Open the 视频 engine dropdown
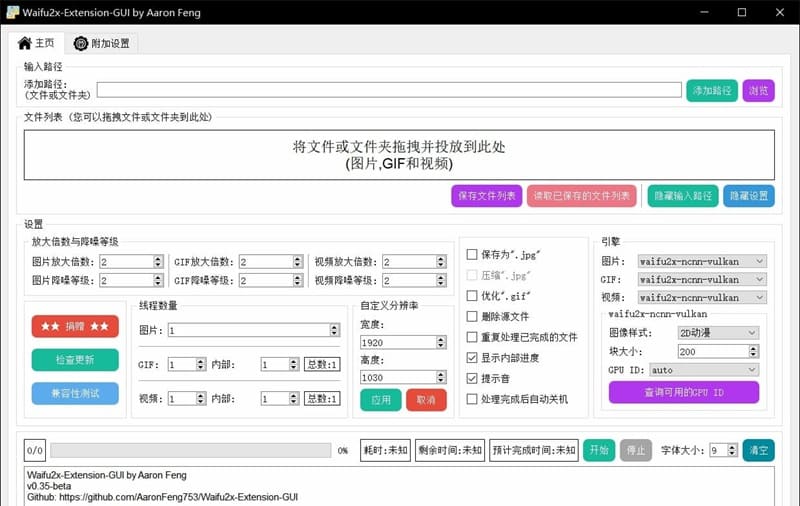Screen dimensions: 800x506 coord(702,297)
